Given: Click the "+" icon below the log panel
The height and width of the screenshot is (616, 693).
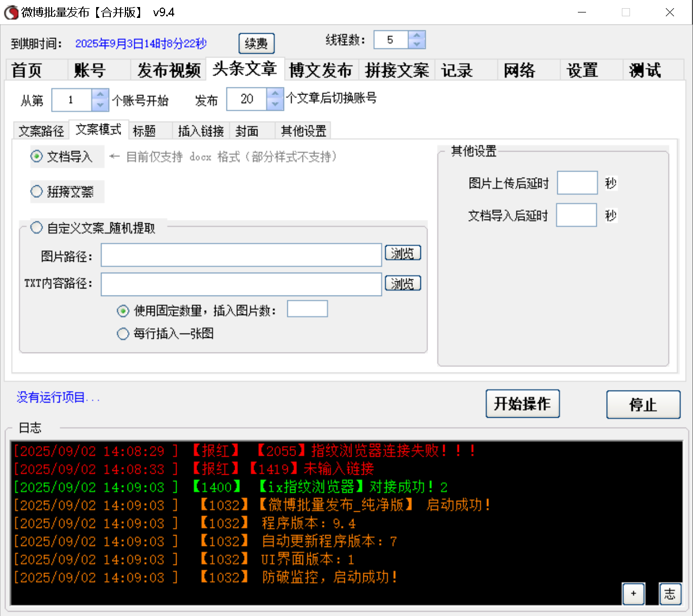Looking at the screenshot, I should [x=633, y=594].
